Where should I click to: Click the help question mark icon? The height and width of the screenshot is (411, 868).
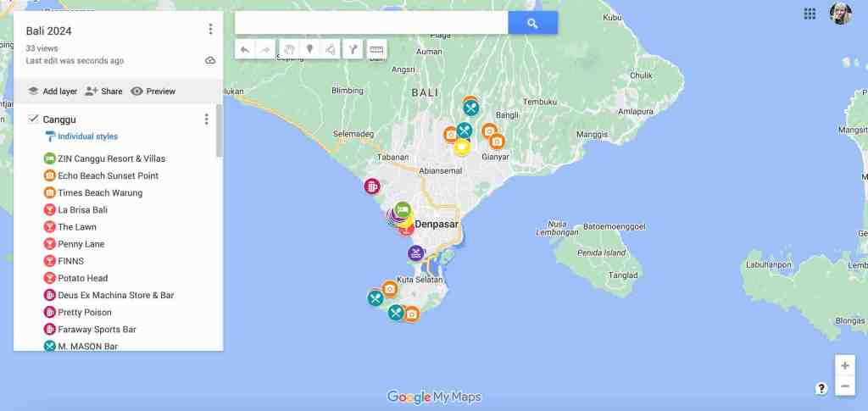click(821, 388)
